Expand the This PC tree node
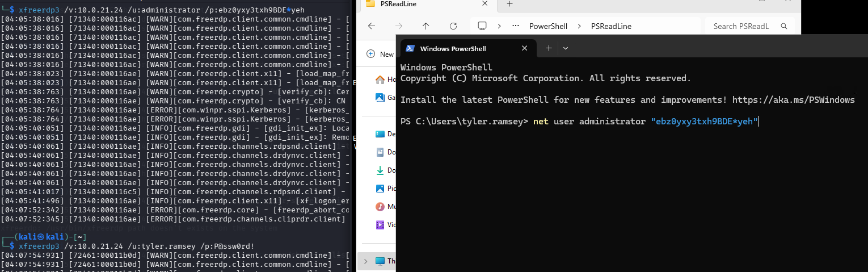 [365, 261]
